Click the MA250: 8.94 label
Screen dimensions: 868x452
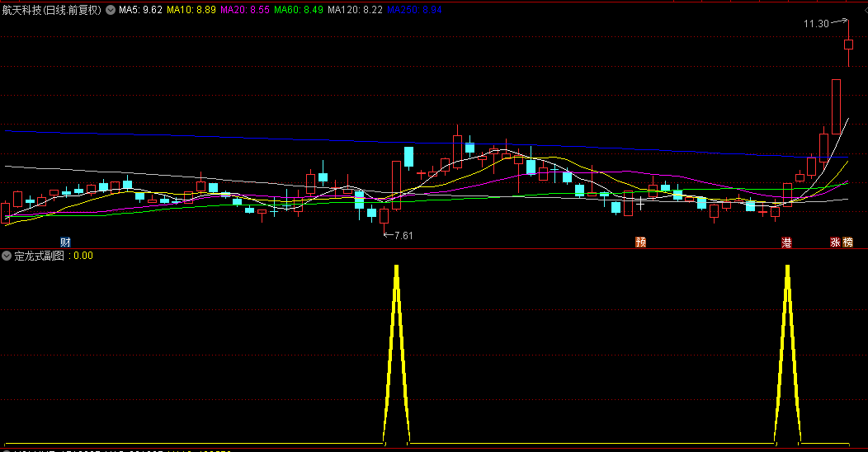pyautogui.click(x=414, y=10)
